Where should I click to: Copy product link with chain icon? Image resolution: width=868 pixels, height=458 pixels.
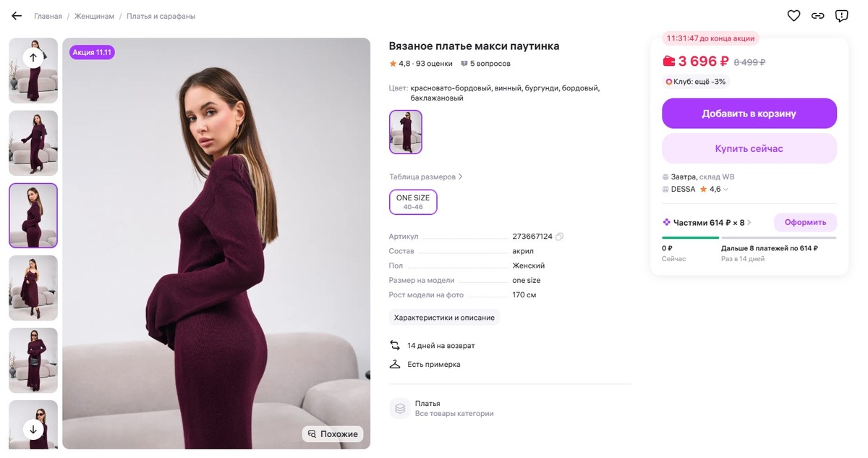(817, 16)
